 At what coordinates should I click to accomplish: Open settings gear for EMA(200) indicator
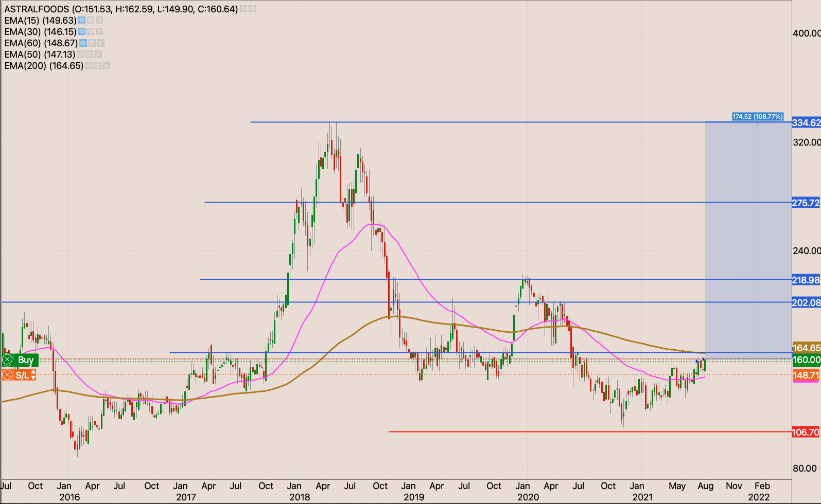tap(97, 66)
